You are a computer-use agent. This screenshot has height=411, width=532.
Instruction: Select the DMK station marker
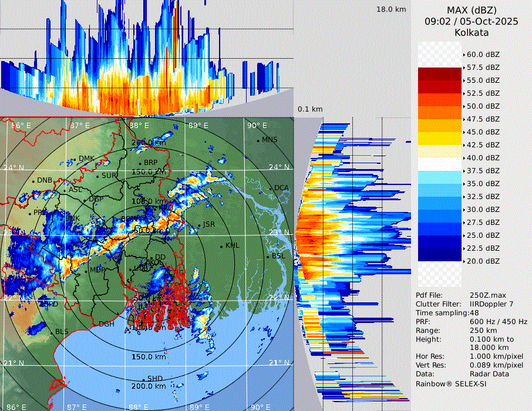(x=75, y=160)
